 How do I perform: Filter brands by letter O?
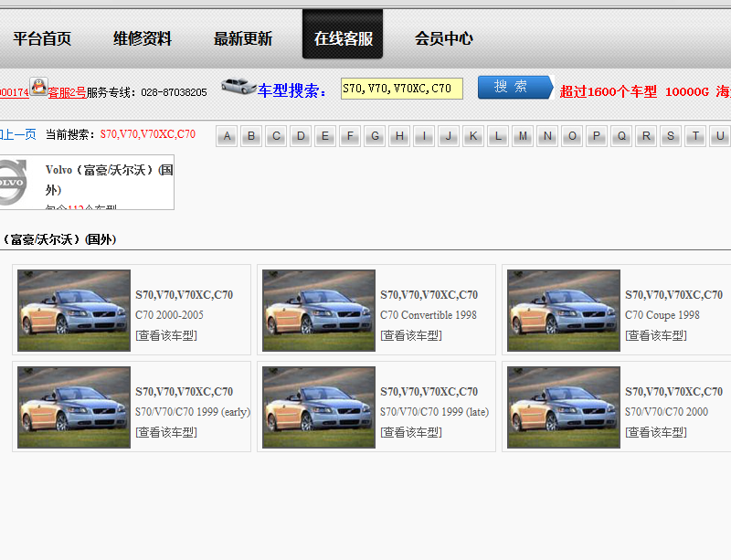tap(572, 136)
